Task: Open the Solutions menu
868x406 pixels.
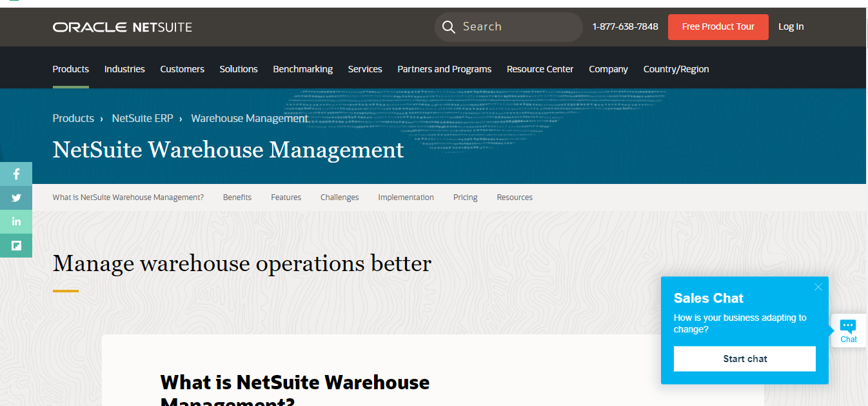Action: click(239, 69)
